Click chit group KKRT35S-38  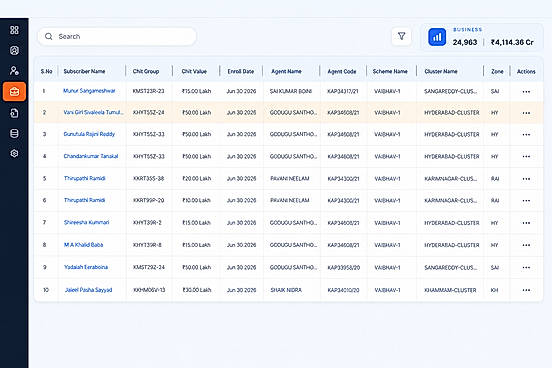149,179
